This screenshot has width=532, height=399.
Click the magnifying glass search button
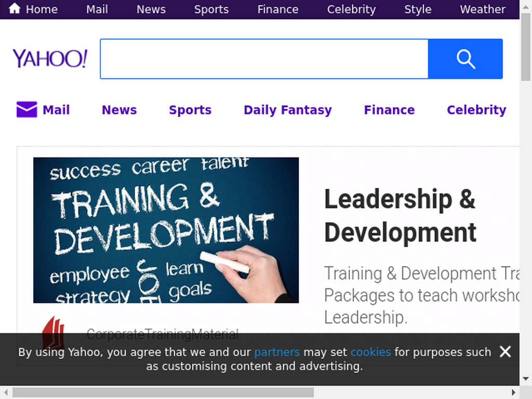pos(465,59)
